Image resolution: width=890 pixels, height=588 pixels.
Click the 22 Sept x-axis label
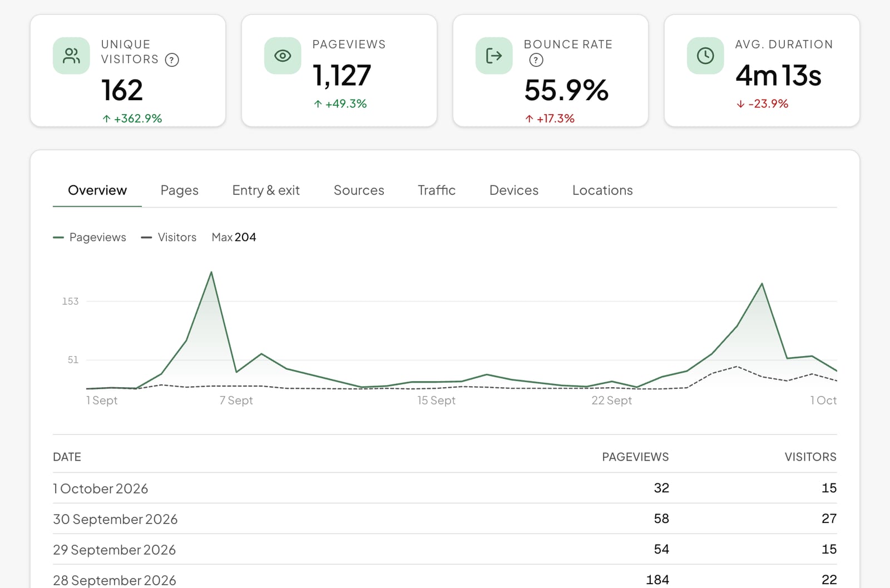[x=611, y=401]
